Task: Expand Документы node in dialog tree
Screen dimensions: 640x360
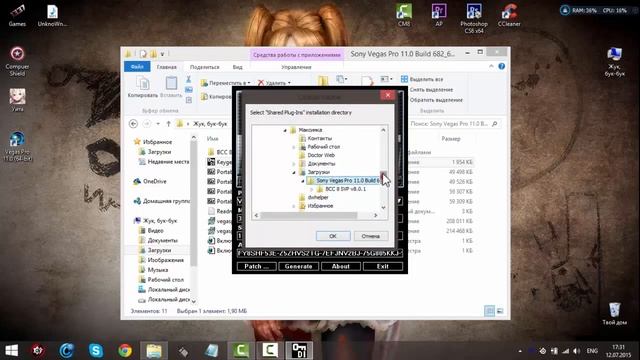Action: (293, 164)
